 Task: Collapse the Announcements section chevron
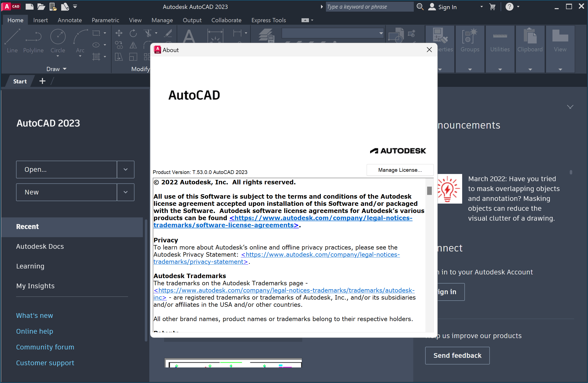pyautogui.click(x=570, y=107)
